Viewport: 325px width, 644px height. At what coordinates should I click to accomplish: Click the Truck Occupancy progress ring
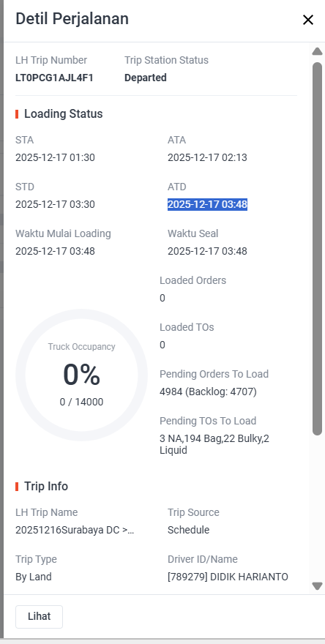coord(81,375)
